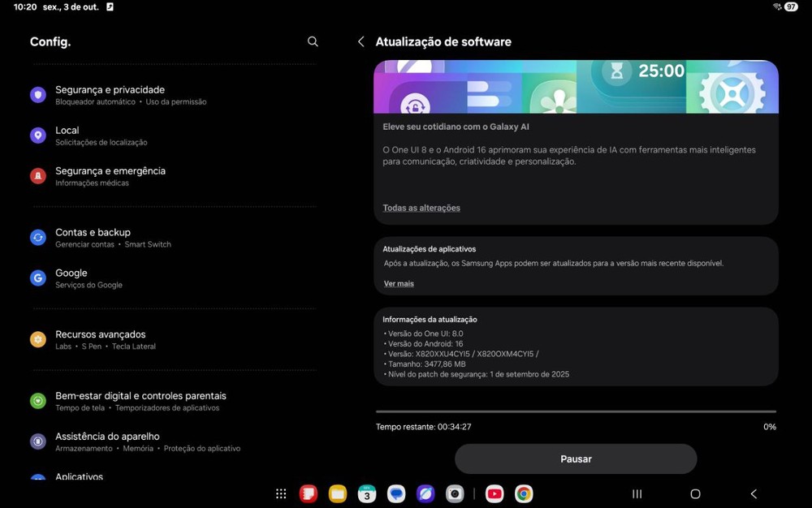Open the Calendar app in taskbar
Screen dimensions: 812x508
(x=367, y=494)
